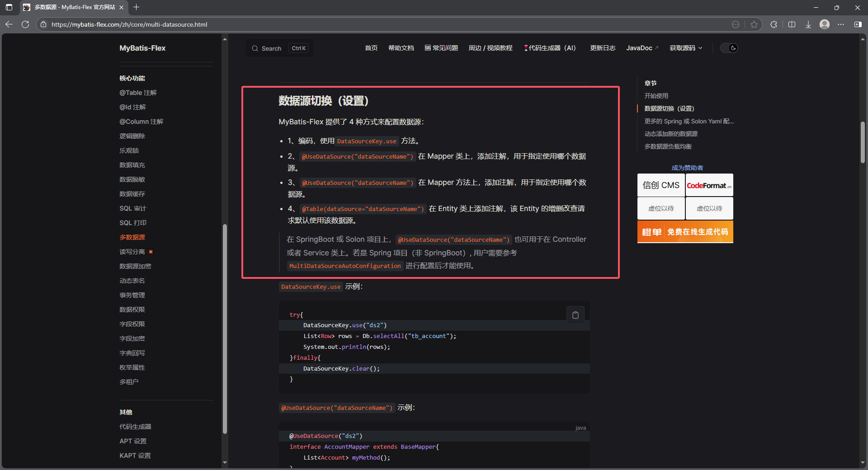The width and height of the screenshot is (868, 470).
Task: Click the back navigation arrow
Action: pos(9,24)
